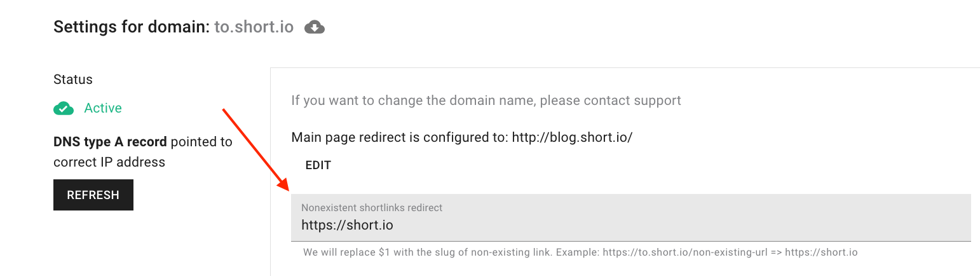Click the https://short.io value in the redirect field
Screen dimensions: 980x276
[347, 225]
